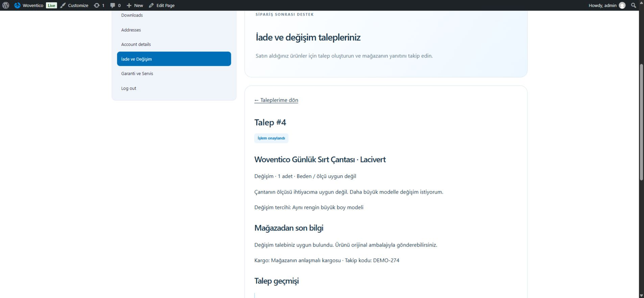The width and height of the screenshot is (644, 298).
Task: Open the Howdy, admin account menu
Action: 607,6
